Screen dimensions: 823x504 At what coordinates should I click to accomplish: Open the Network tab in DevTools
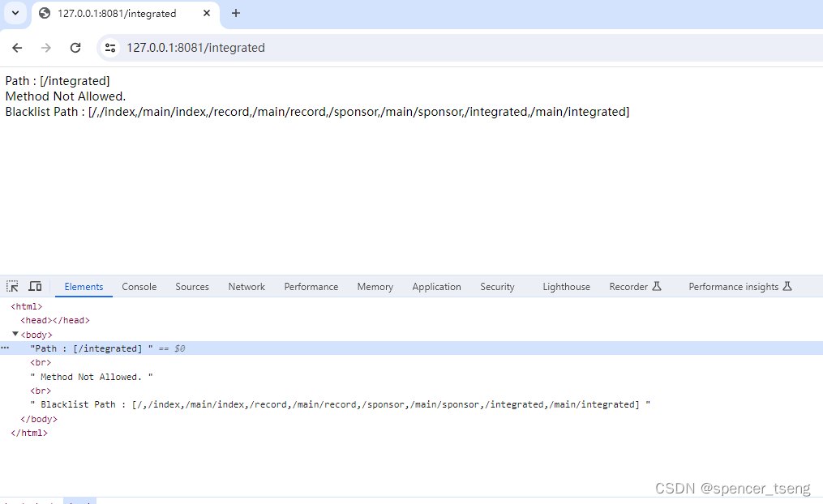point(246,286)
